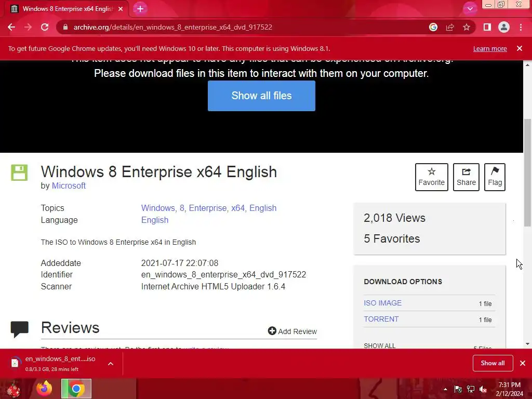Viewport: 532px width, 399px height.
Task: Open the x64 topic link
Action: click(x=239, y=208)
